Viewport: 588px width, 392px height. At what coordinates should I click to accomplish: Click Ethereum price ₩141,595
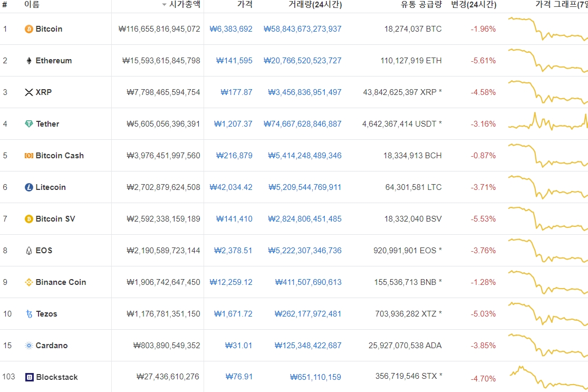click(234, 61)
